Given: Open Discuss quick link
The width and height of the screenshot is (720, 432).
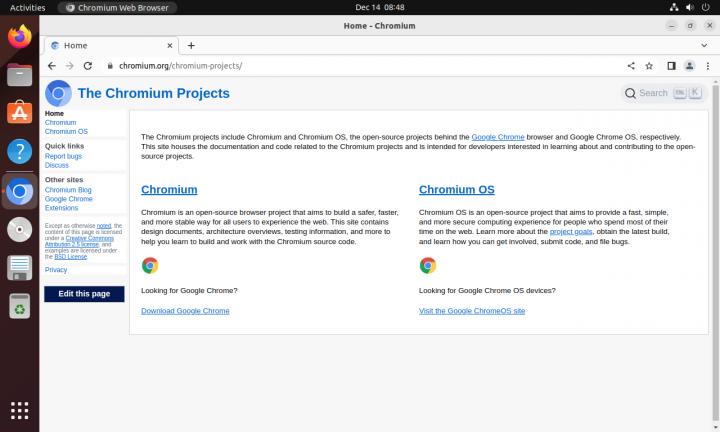Looking at the screenshot, I should point(56,165).
